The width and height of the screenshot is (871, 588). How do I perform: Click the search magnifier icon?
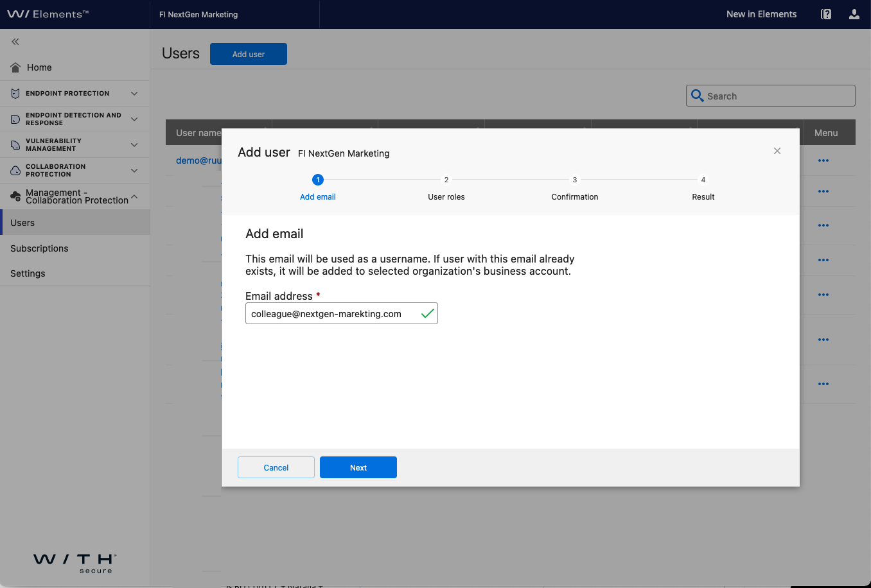pos(697,96)
